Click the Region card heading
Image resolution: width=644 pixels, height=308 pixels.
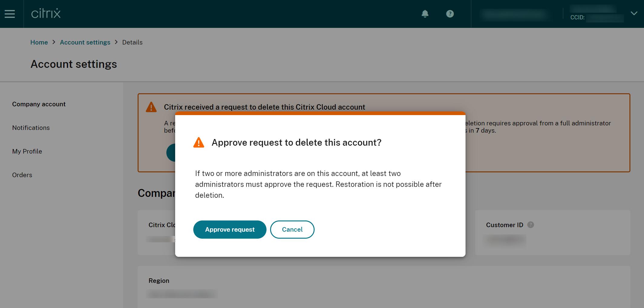click(159, 281)
